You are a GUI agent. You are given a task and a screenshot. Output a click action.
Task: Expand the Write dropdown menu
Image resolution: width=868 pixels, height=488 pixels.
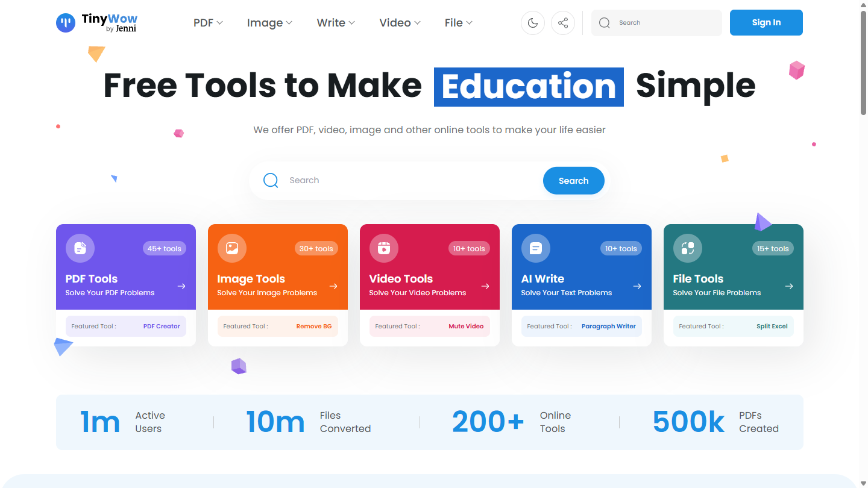(336, 23)
